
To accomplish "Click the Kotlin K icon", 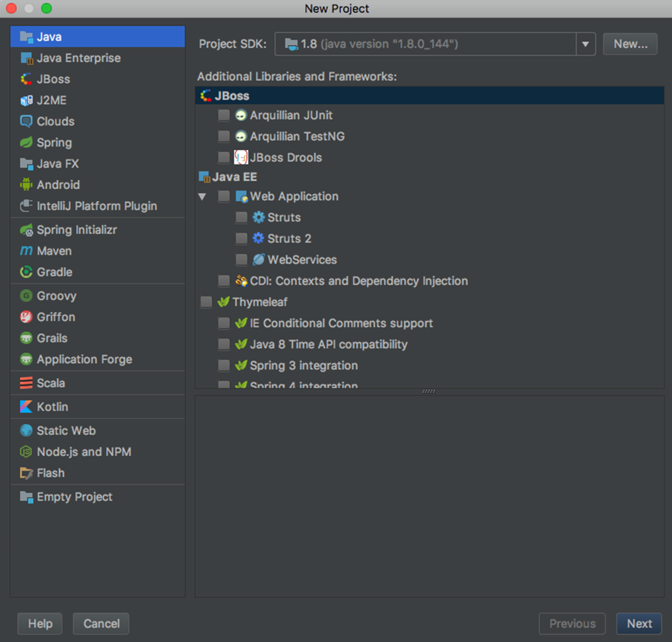I will pyautogui.click(x=26, y=407).
